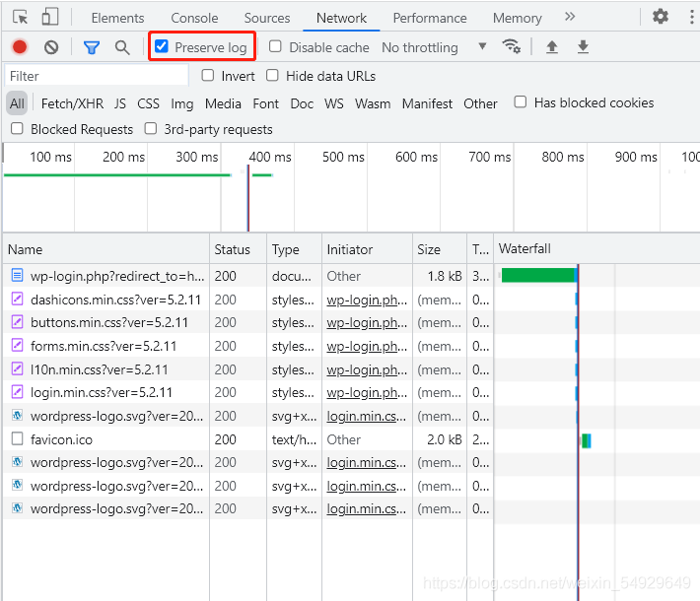700x601 pixels.
Task: Click stylesheet icon of l10n.min.css row
Action: click(17, 368)
